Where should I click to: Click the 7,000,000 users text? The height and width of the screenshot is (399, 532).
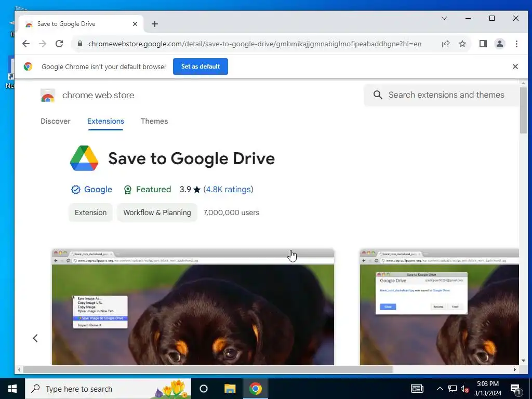point(231,212)
